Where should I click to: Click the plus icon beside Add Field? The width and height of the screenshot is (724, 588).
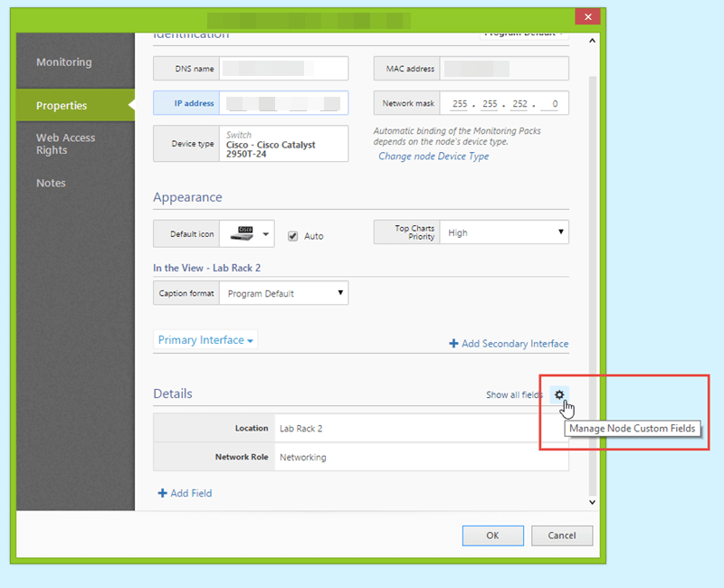click(163, 493)
